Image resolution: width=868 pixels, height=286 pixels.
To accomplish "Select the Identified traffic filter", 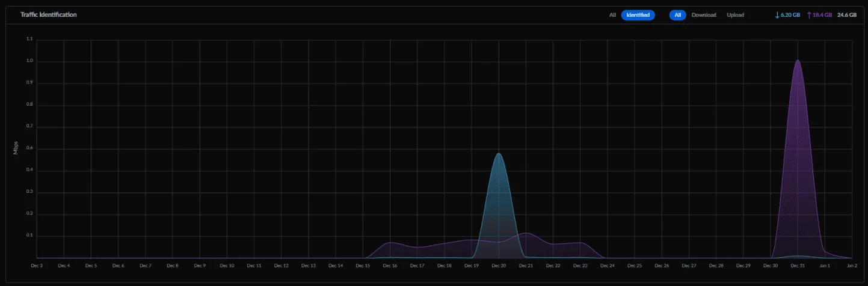I will (x=638, y=15).
